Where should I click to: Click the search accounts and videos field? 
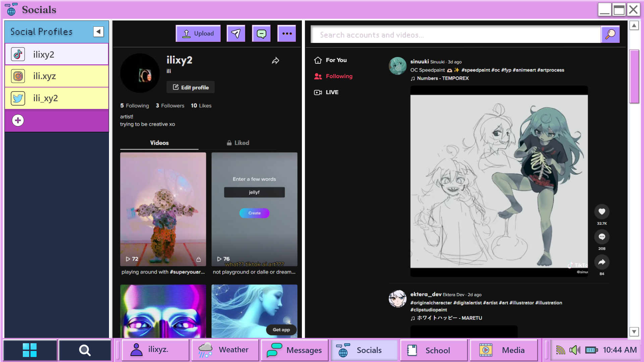point(455,35)
